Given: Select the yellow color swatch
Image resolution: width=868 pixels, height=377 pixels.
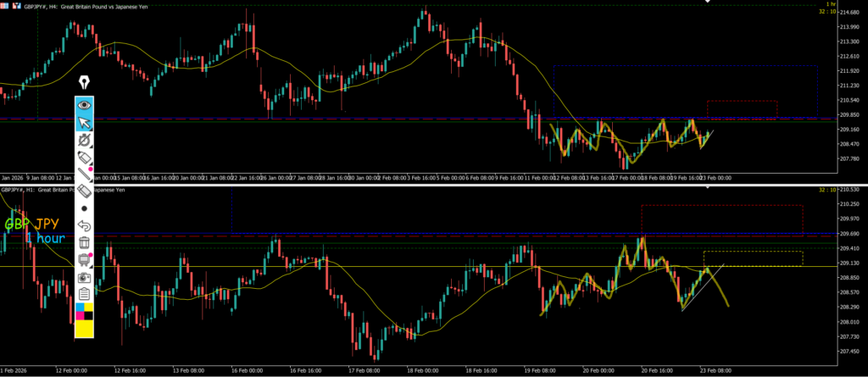Looking at the screenshot, I should tap(85, 329).
